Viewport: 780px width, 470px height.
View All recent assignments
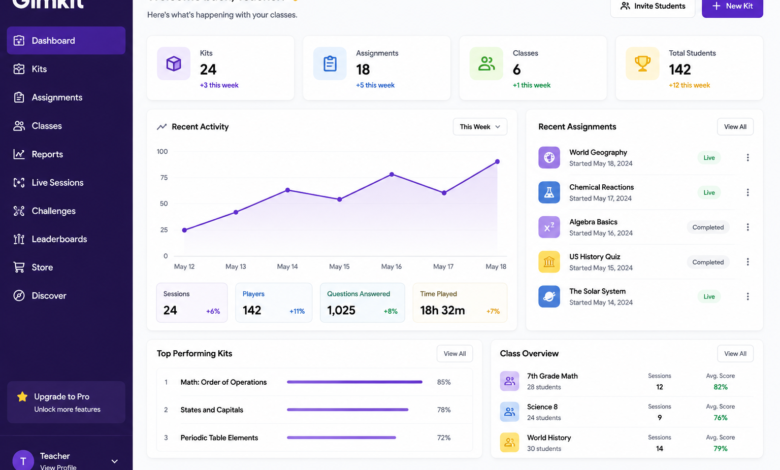point(735,127)
